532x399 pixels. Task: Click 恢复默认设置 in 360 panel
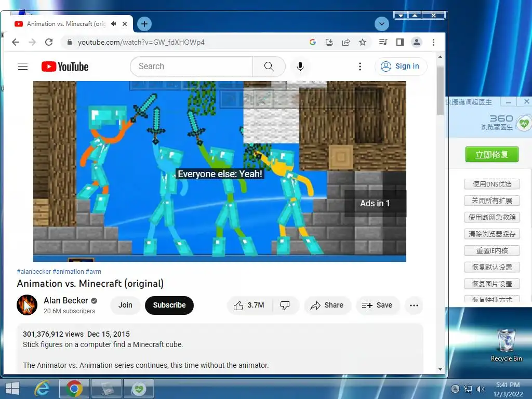pos(491,267)
